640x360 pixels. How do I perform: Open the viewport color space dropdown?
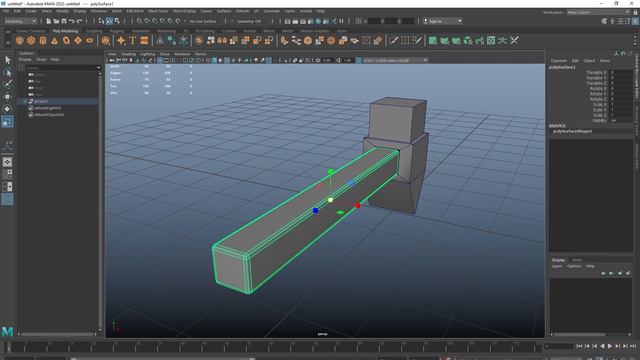tap(395, 60)
